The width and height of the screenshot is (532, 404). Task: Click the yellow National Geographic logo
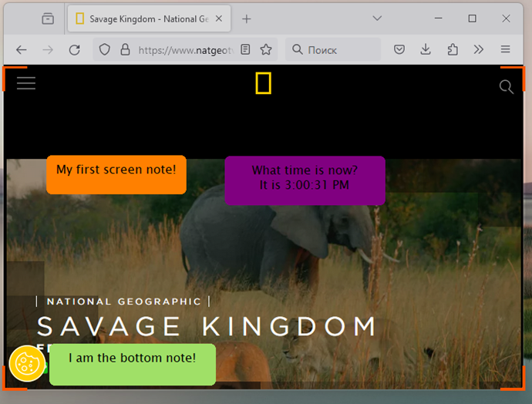point(263,83)
